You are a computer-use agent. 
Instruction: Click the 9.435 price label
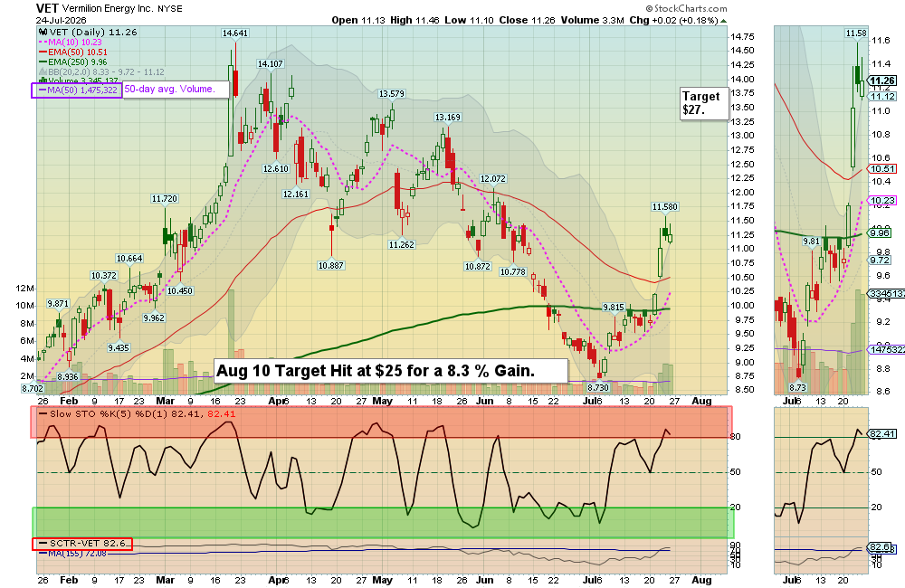coord(119,348)
